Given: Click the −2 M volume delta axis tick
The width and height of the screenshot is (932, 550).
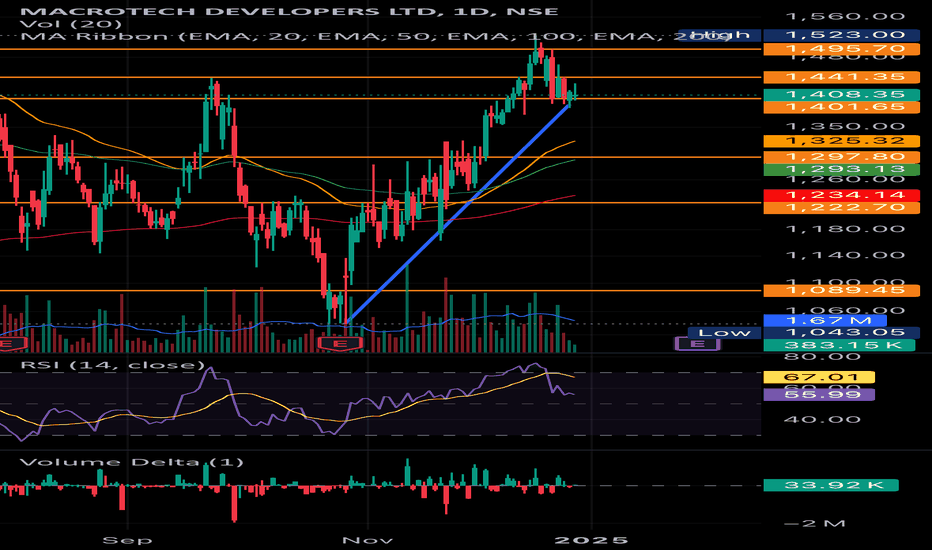Looking at the screenshot, I should click(815, 524).
